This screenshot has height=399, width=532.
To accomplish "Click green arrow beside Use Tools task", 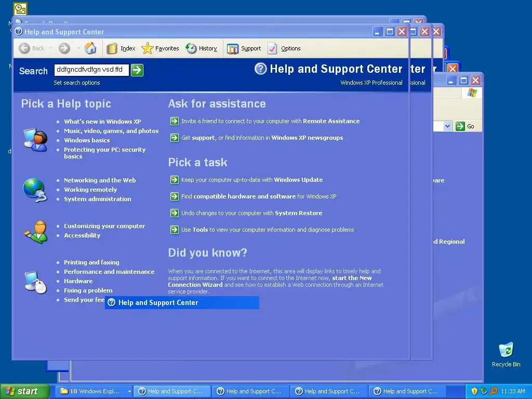I will click(x=175, y=230).
